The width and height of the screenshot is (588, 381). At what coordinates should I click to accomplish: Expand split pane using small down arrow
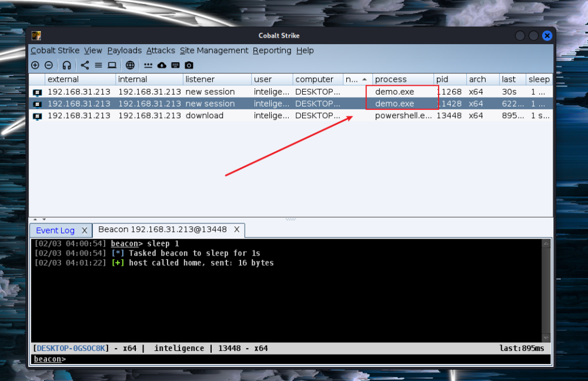[44, 219]
